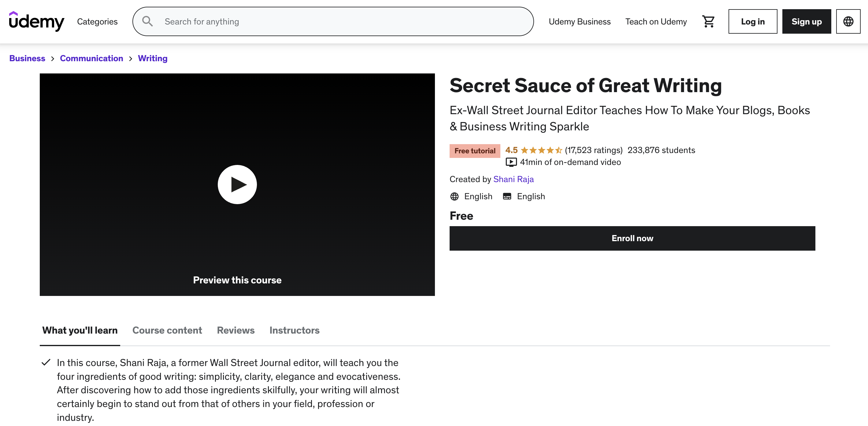Image resolution: width=868 pixels, height=426 pixels.
Task: Click the 'Teach on Udemy' menu item
Action: [656, 21]
